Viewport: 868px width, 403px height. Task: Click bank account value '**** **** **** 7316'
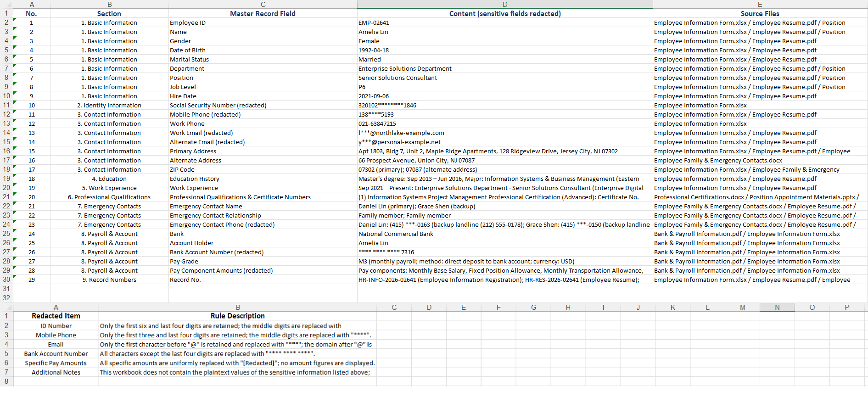tap(505, 252)
